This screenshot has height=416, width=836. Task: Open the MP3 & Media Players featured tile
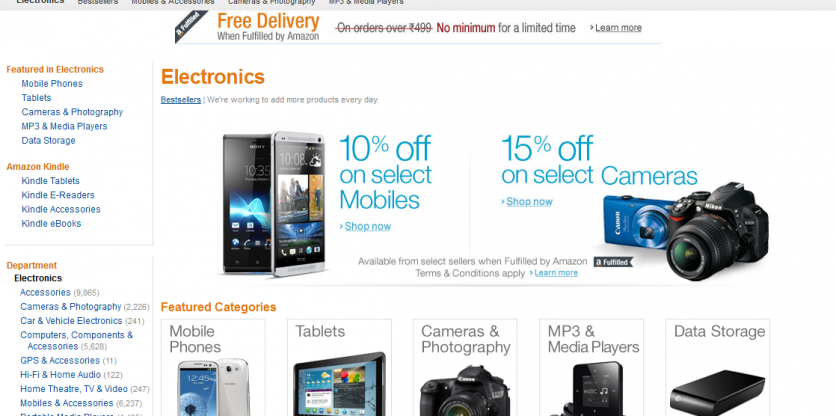coord(591,367)
